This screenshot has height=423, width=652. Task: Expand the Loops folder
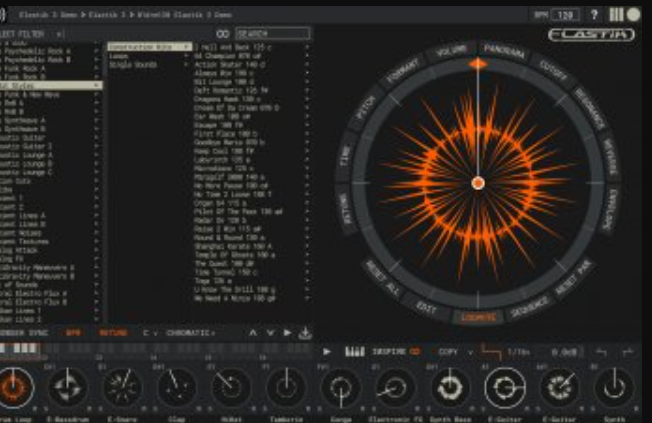click(148, 56)
